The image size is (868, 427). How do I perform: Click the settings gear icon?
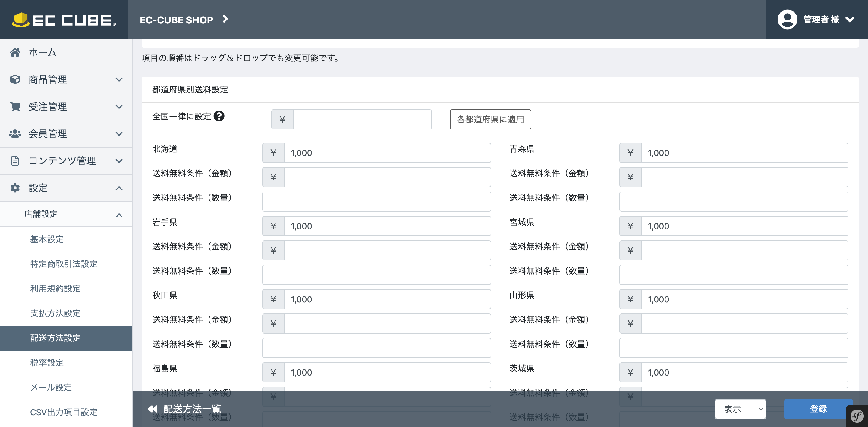15,188
